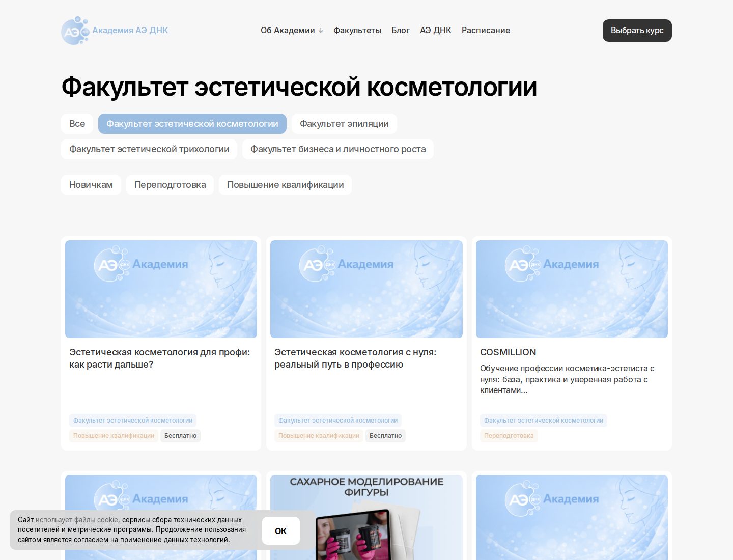Accept cookies with the OK button
Viewport: 733px width, 560px height.
[x=281, y=531]
